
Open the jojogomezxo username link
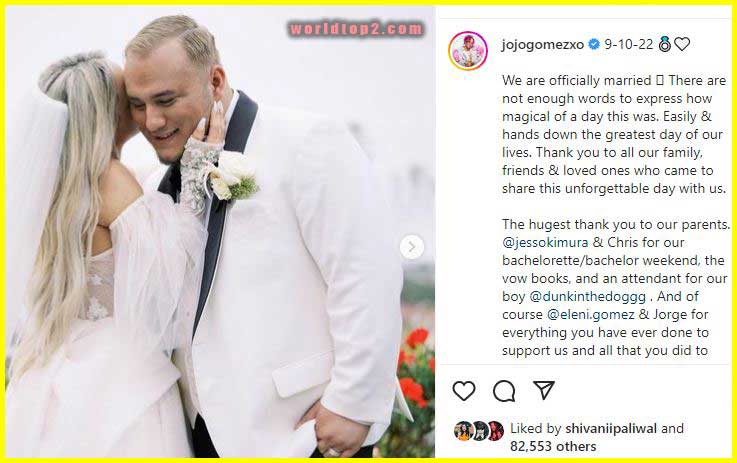click(542, 45)
